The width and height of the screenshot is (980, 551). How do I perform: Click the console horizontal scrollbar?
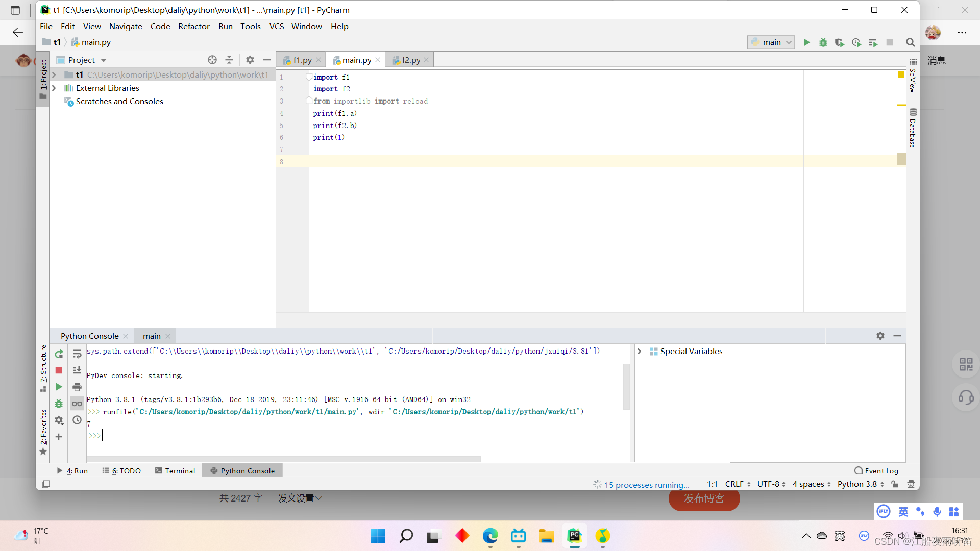coord(283,459)
